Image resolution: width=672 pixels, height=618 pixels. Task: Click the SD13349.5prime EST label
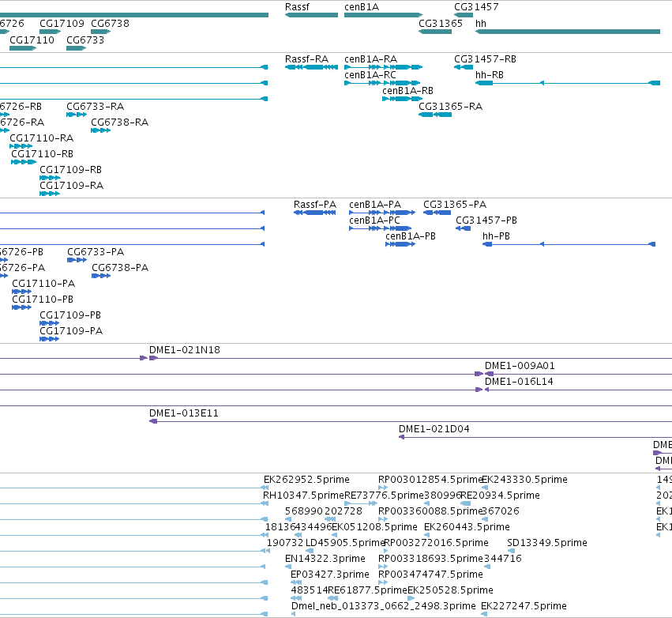[547, 542]
